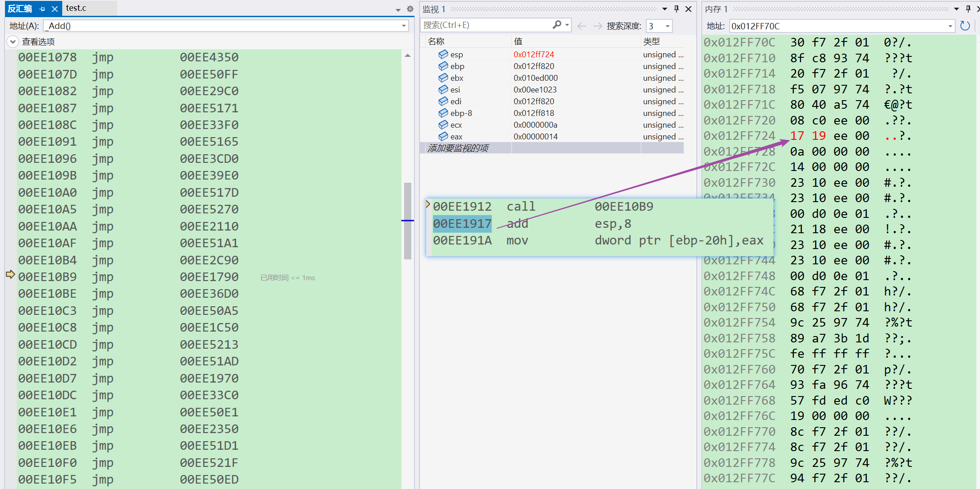Pin the Watch 1 panel
Screen dimensions: 980x489
pos(676,9)
